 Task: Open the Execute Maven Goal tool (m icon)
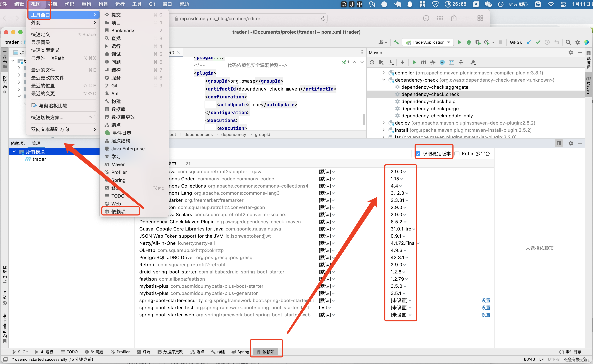coord(423,62)
